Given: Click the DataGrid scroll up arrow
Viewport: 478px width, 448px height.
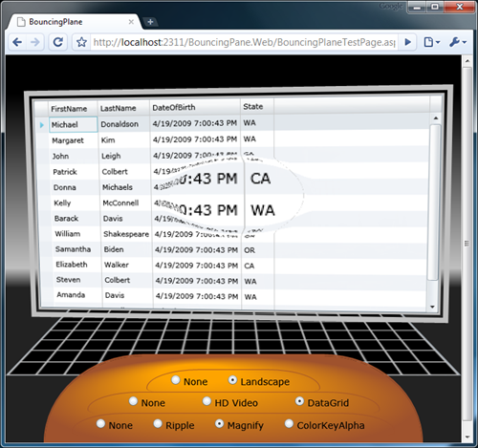Looking at the screenshot, I should click(436, 118).
